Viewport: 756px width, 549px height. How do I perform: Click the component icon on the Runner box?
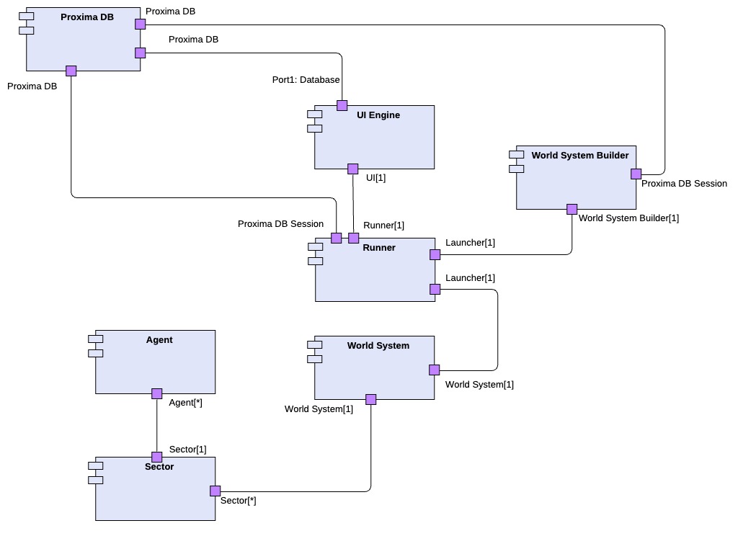click(316, 254)
